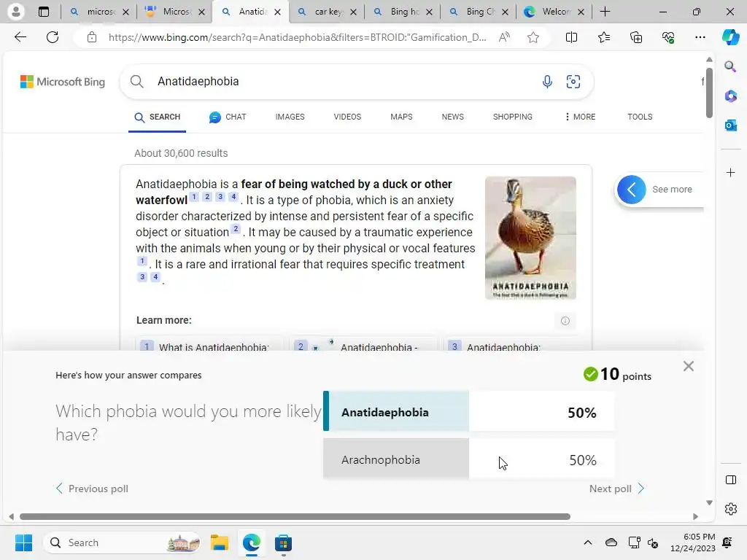Open a new browser tab
This screenshot has height=560, width=747.
point(605,12)
